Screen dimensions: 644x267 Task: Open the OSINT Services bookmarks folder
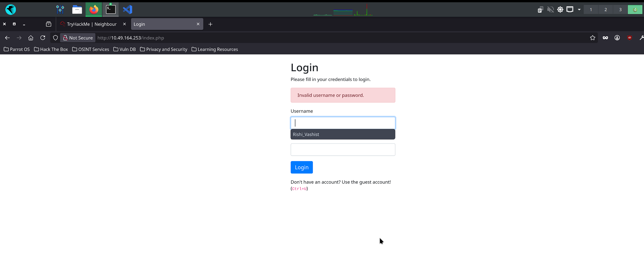[x=90, y=49]
